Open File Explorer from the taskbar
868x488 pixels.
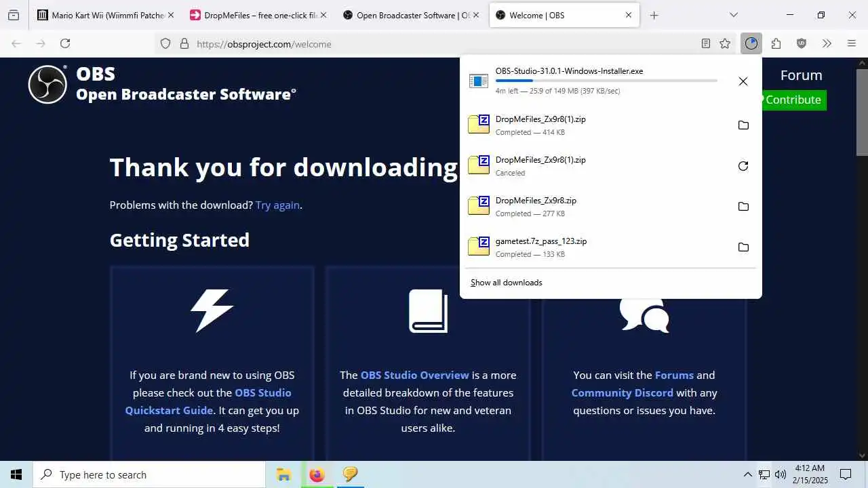283,474
